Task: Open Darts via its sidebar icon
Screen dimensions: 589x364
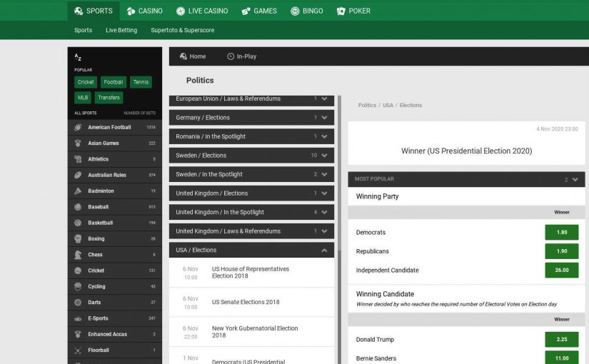Action: [x=78, y=303]
